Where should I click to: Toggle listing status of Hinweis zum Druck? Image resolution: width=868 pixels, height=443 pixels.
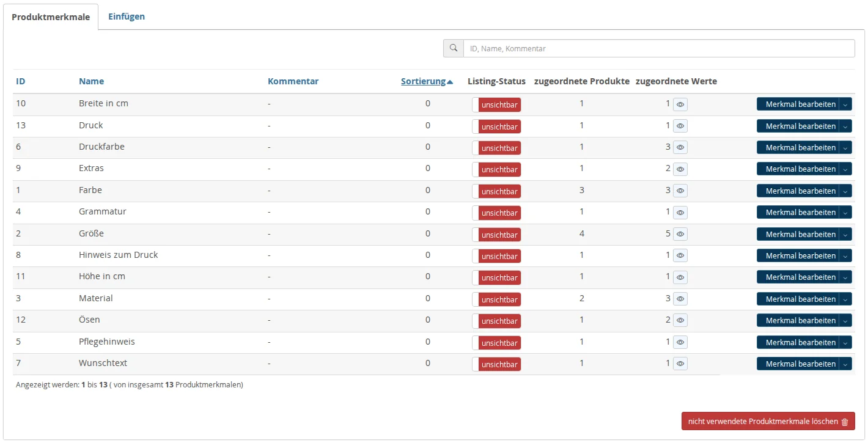coord(496,256)
